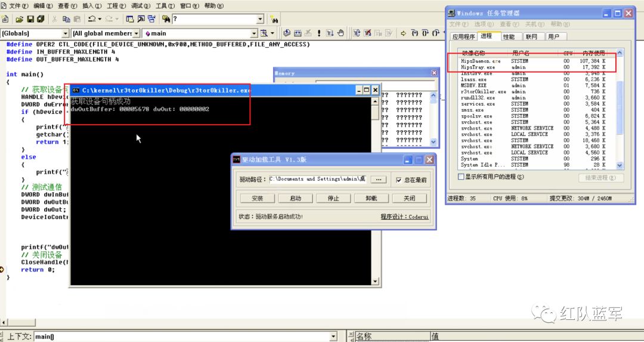Screen dimensions: 644x342
Task: Run program with the exclamation Execute icon
Action: [319, 33]
